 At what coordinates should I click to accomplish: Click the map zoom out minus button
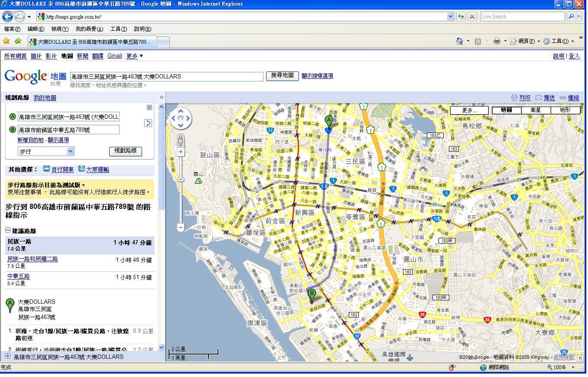click(x=181, y=227)
